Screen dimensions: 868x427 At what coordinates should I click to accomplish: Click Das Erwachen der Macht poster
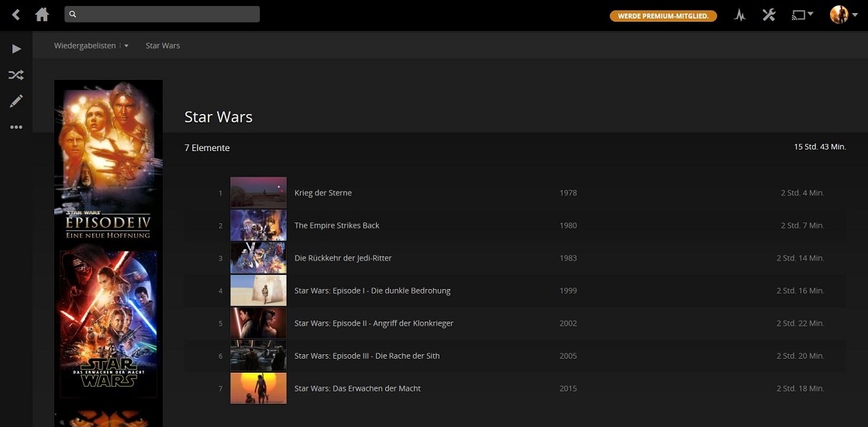coord(108,323)
